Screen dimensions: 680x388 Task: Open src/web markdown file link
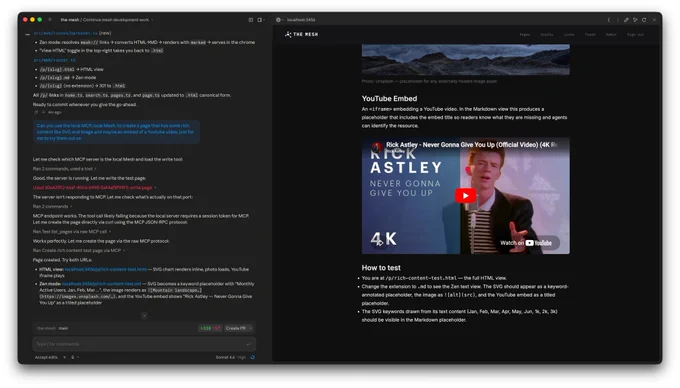click(65, 33)
